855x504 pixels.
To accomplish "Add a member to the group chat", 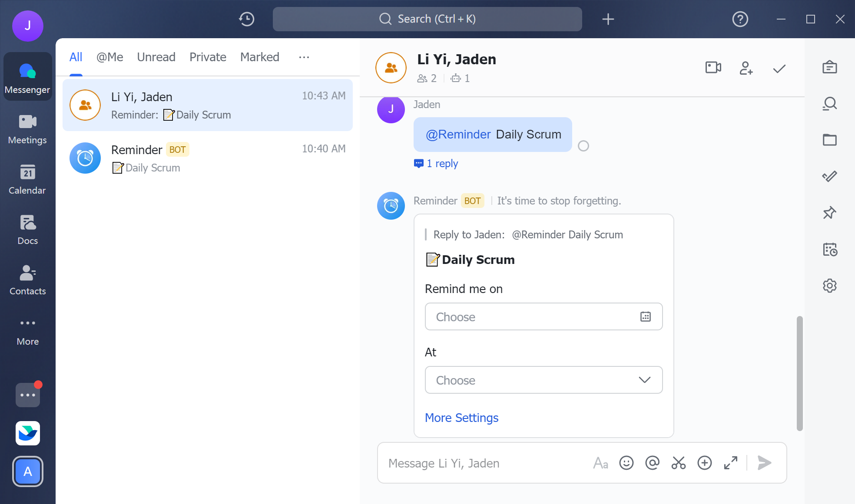I will (746, 68).
